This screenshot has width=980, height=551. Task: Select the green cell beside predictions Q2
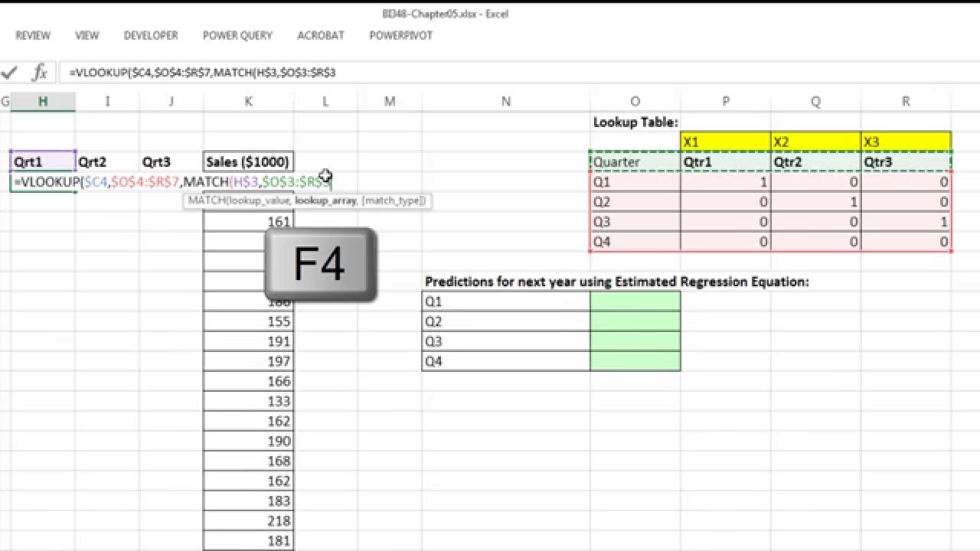[635, 321]
